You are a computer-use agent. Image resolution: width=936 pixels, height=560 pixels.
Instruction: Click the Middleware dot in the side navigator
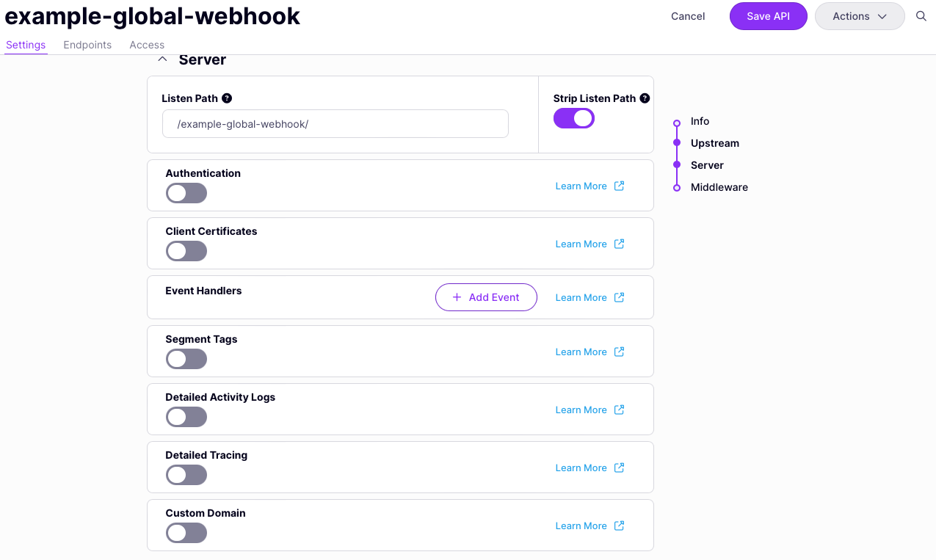point(676,187)
